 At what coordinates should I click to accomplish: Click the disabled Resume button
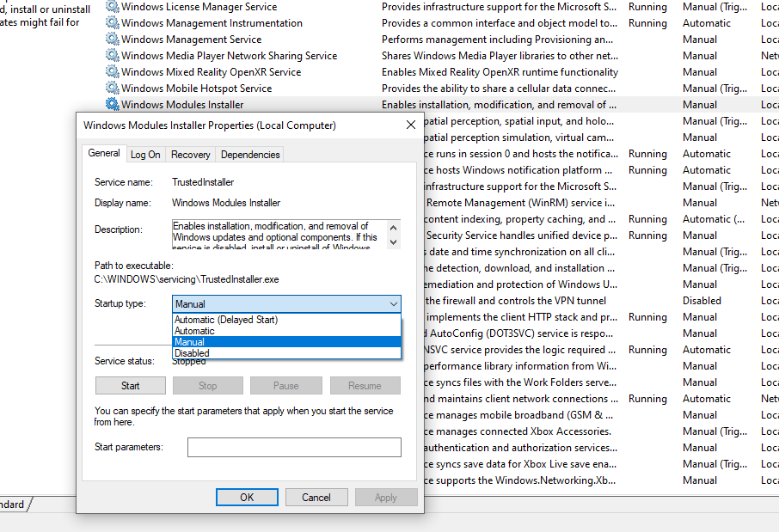[365, 386]
